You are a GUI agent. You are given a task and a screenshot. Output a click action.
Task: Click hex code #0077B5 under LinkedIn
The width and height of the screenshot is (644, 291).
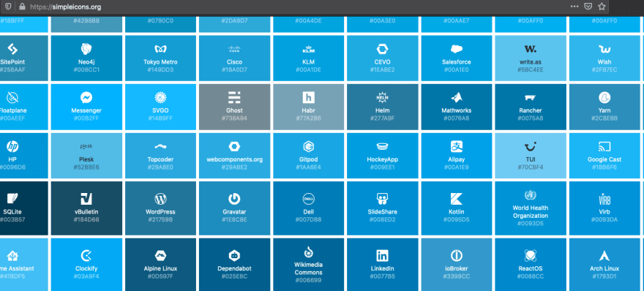click(382, 276)
